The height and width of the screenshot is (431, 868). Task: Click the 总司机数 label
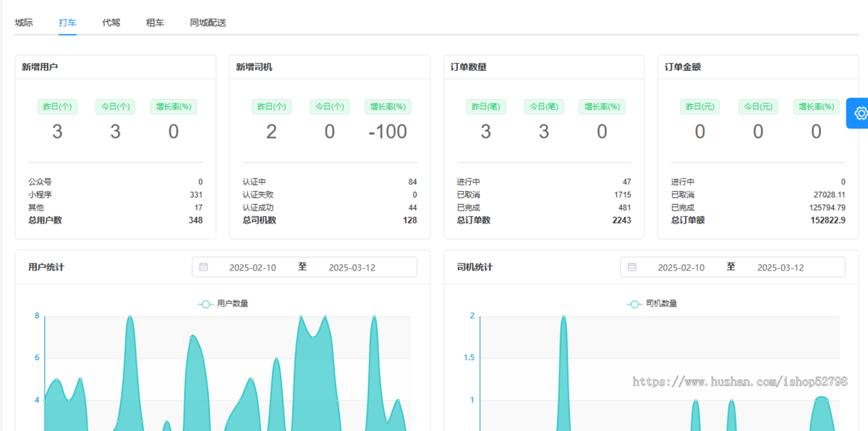click(259, 221)
